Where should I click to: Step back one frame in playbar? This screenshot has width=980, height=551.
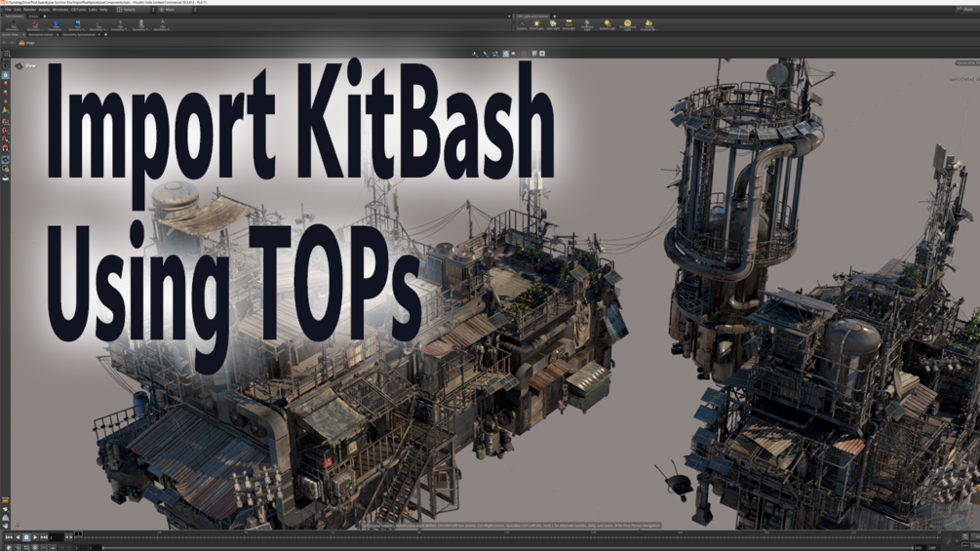(x=18, y=537)
